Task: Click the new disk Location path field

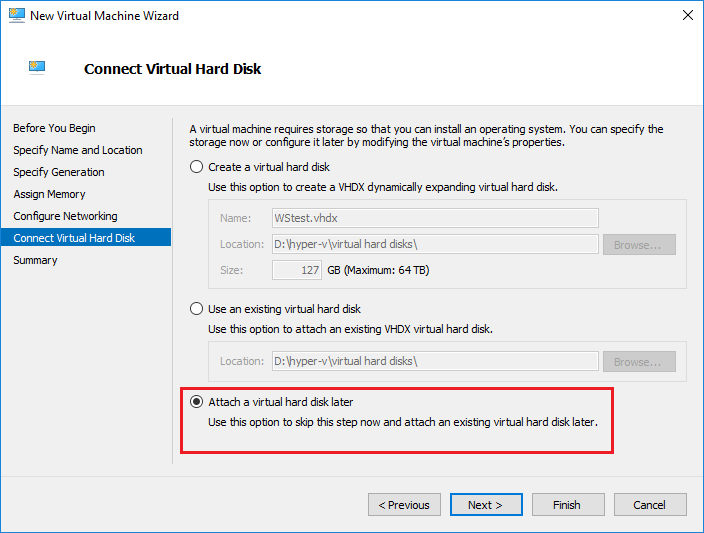Action: [435, 244]
